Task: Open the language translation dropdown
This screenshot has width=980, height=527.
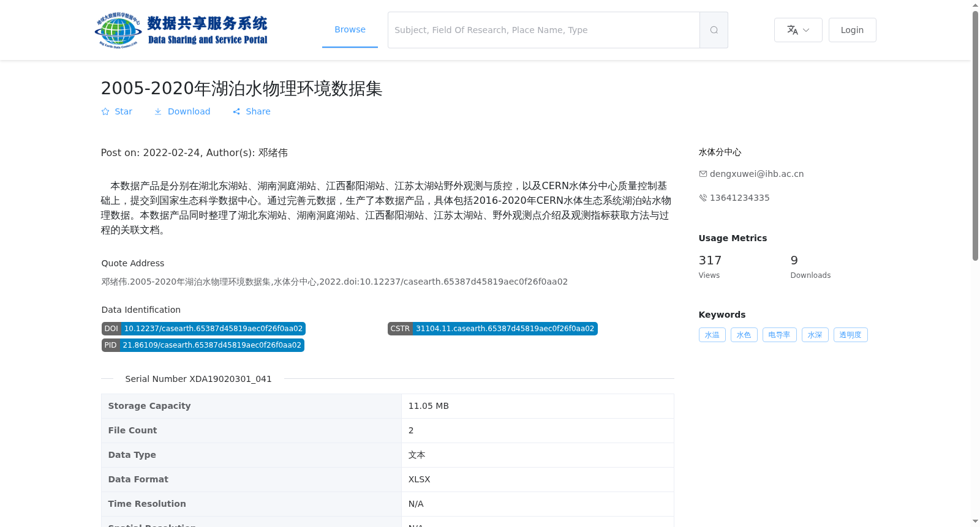Action: point(798,30)
